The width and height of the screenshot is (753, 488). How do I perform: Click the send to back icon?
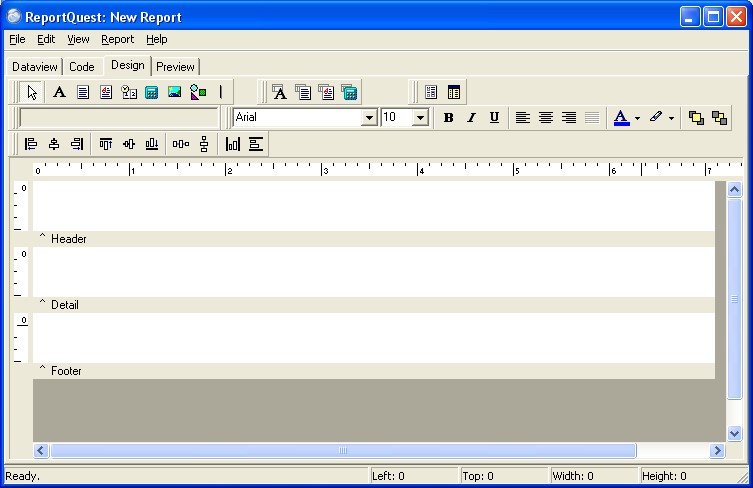pyautogui.click(x=719, y=118)
